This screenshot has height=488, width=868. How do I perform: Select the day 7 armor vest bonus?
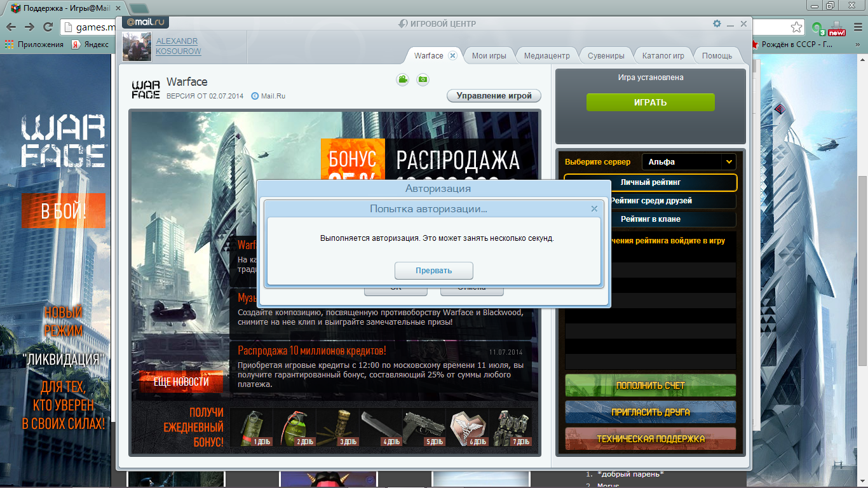(x=510, y=426)
